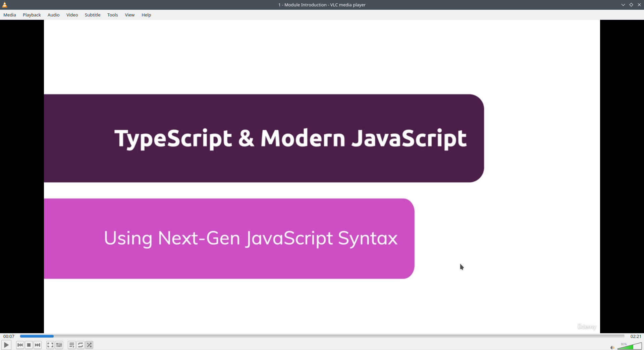This screenshot has width=644, height=350.
Task: Mute audio via speaker icon
Action: 612,347
